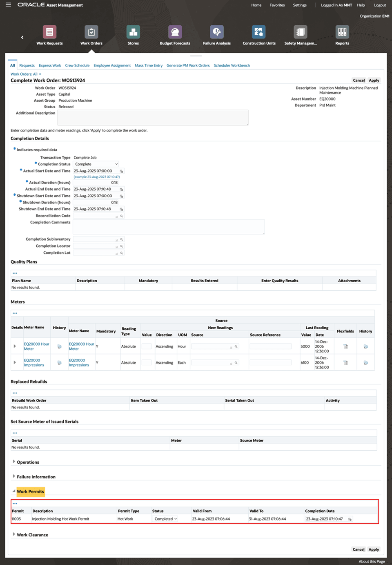This screenshot has width=392, height=565.
Task: Open the About this Page link
Action: (372, 561)
